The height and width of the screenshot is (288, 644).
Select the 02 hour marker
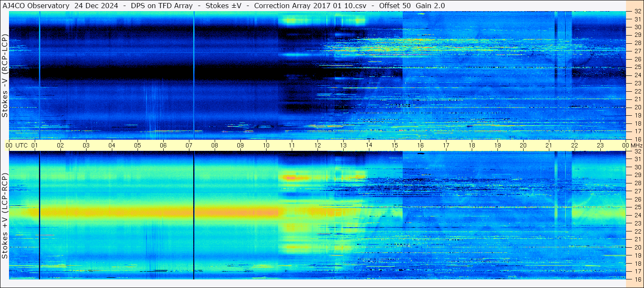(60, 145)
